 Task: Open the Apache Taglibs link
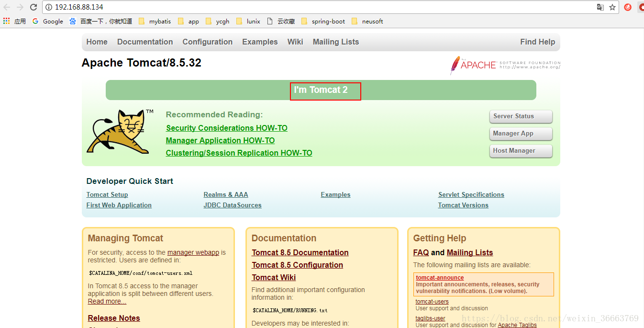[517, 325]
